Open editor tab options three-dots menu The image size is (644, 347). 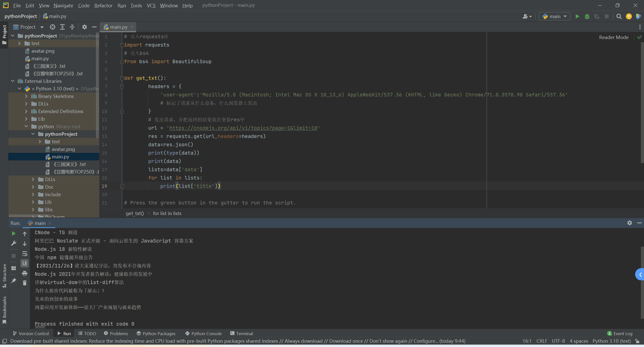coord(640,27)
